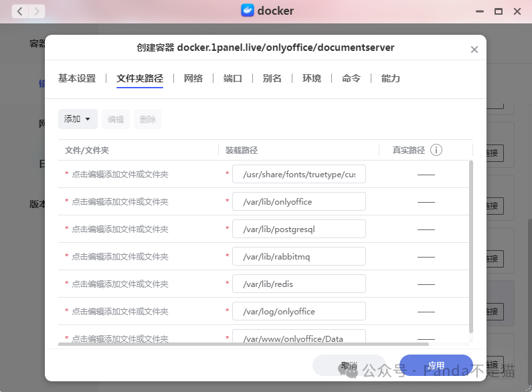Open the 环境 tab
The height and width of the screenshot is (392, 532).
pyautogui.click(x=312, y=78)
